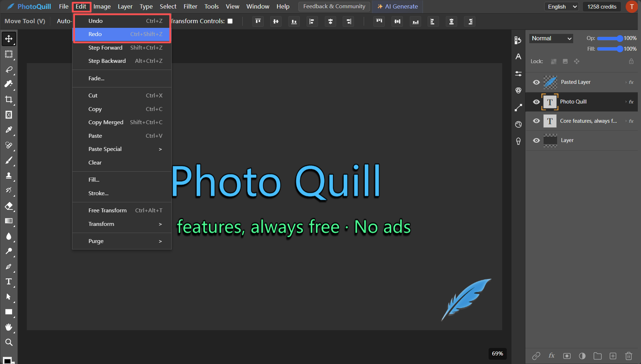
Task: Toggle lock position icon
Action: (577, 61)
